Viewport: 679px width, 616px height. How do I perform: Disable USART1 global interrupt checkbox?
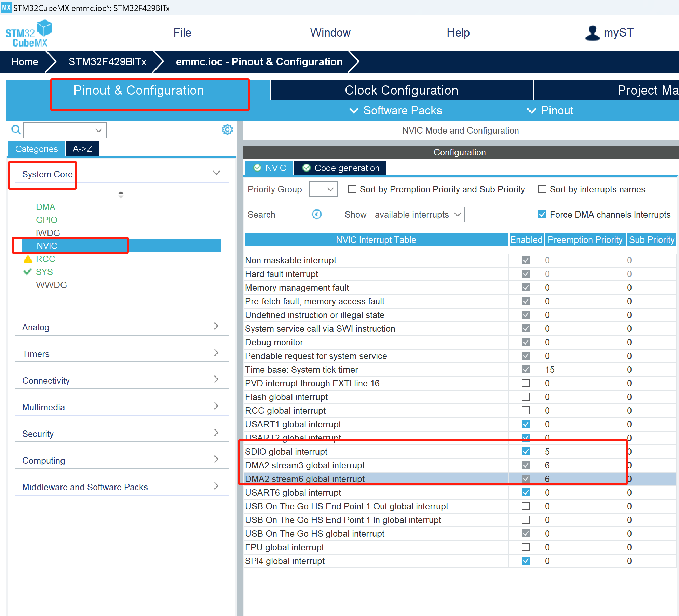pos(526,424)
